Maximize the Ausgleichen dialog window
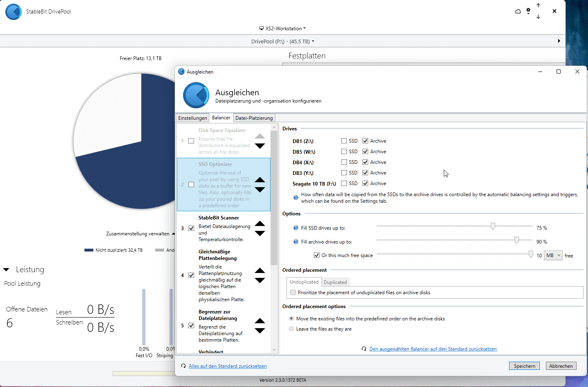This screenshot has width=588, height=387. (x=559, y=72)
